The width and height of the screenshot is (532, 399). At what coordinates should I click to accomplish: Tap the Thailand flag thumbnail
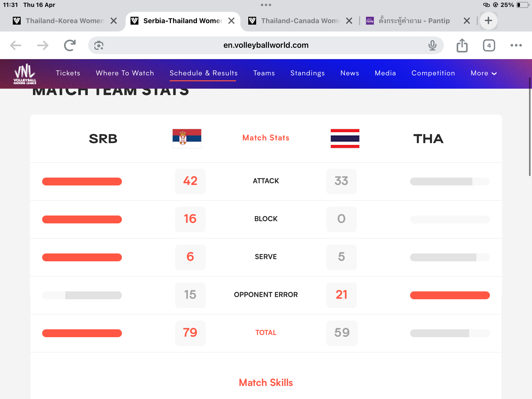pos(345,138)
